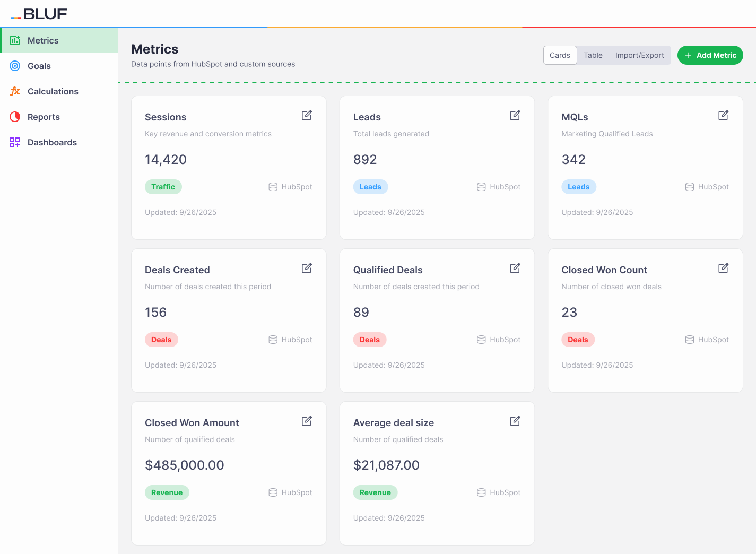Click HubSpot database icon on Closed Won Count card
The width and height of the screenshot is (756, 554).
(690, 340)
